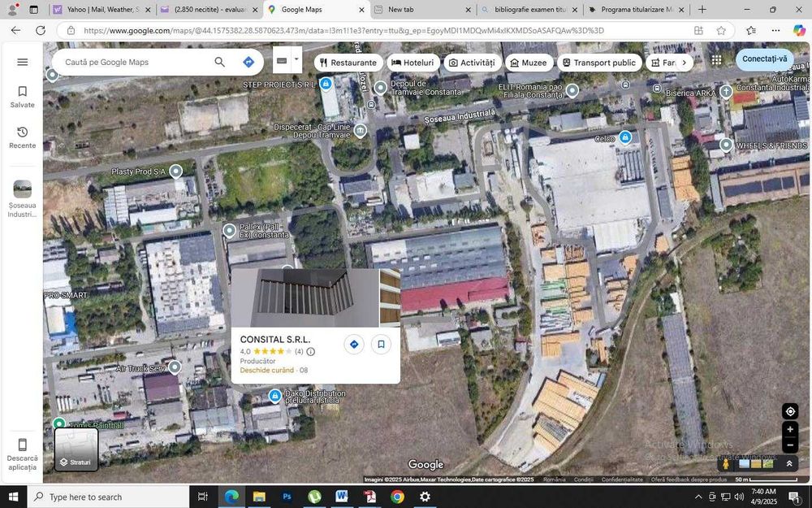Click the rectangular tool button near search
Image resolution: width=812 pixels, height=508 pixels.
click(x=282, y=60)
